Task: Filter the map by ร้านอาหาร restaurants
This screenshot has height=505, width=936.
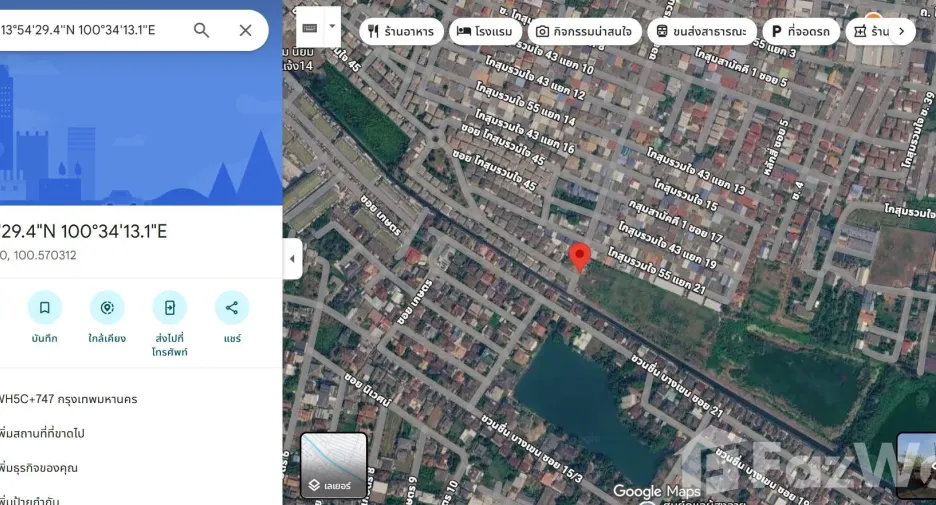Action: [401, 31]
